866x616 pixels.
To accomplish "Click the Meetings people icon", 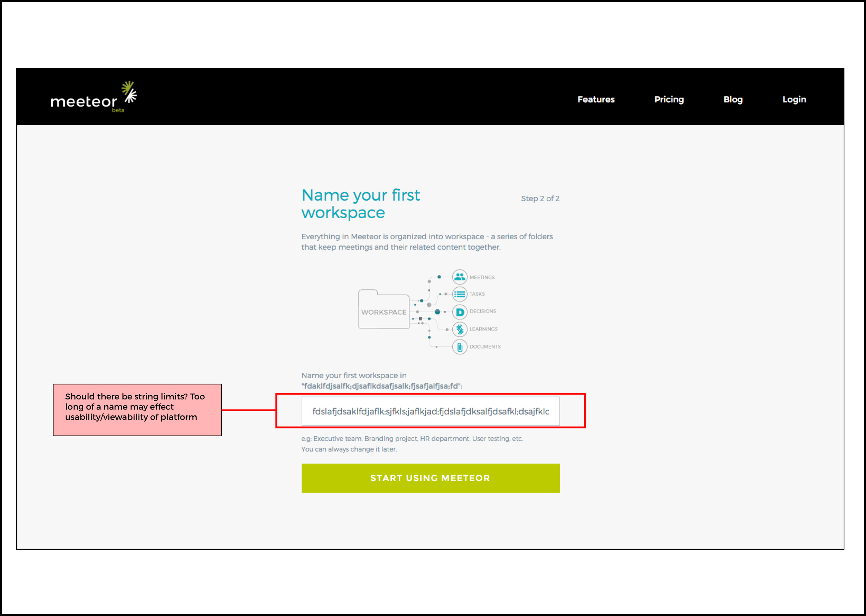I will click(460, 277).
